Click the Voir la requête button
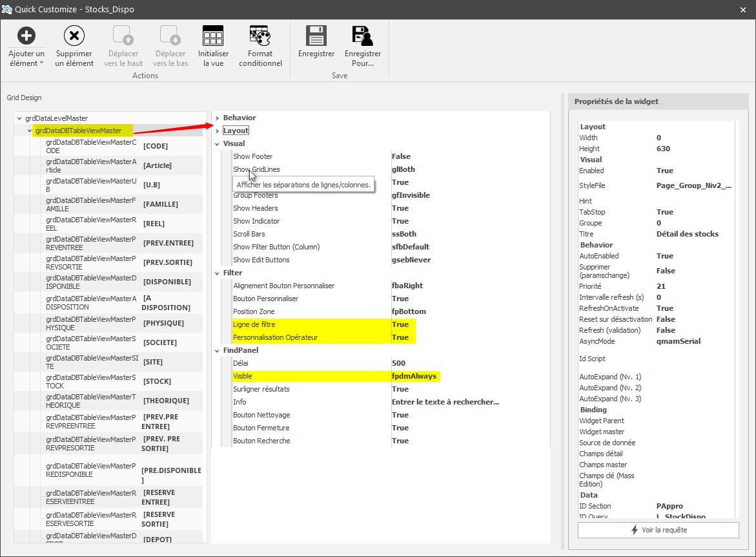Screen dimensions: 756x557 pyautogui.click(x=658, y=530)
